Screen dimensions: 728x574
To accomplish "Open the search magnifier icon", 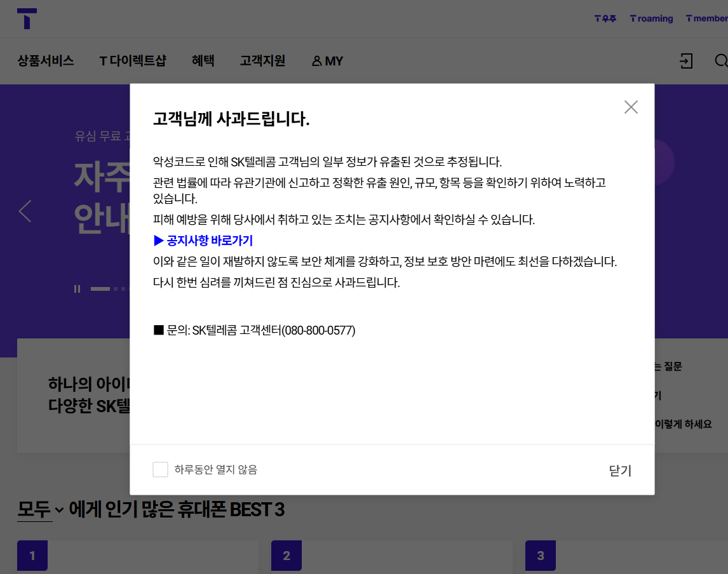I will click(x=721, y=61).
